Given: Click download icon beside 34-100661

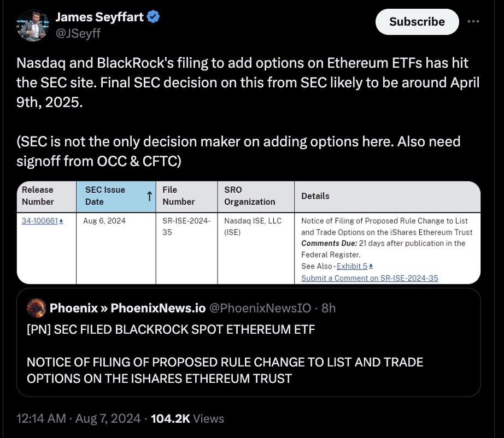Looking at the screenshot, I should tap(61, 221).
